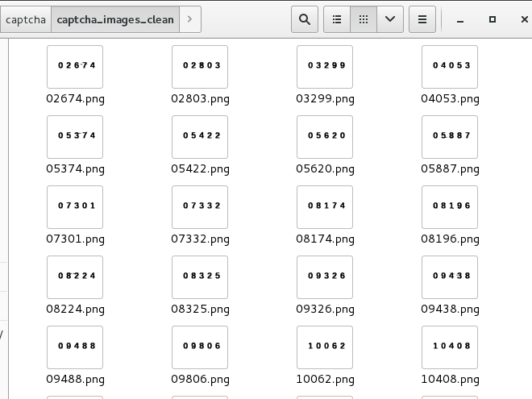Select thumbnail of 05620.png
The width and height of the screenshot is (532, 399).
(x=325, y=137)
